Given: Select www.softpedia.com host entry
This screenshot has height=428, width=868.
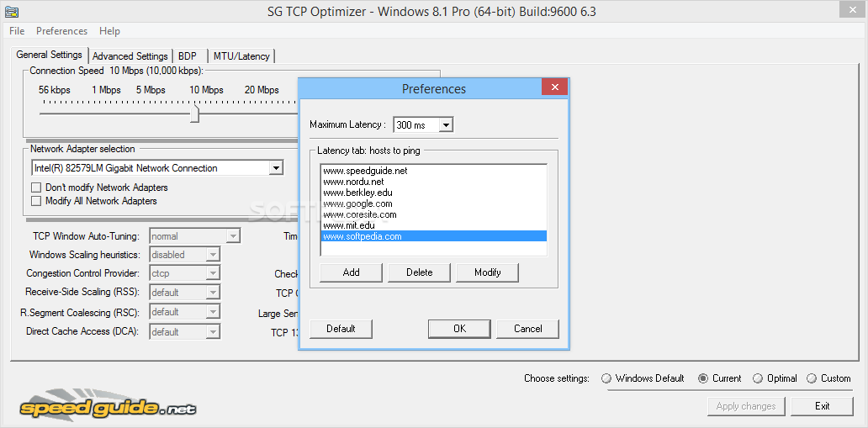Looking at the screenshot, I should tap(433, 236).
